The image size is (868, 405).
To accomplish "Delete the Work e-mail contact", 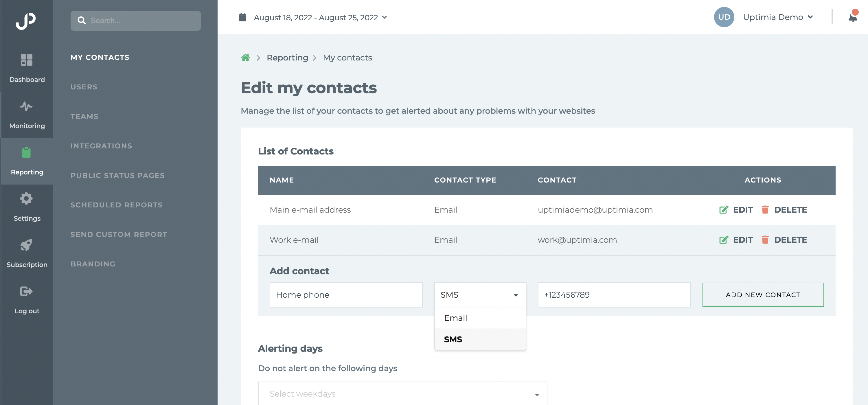I will point(784,240).
